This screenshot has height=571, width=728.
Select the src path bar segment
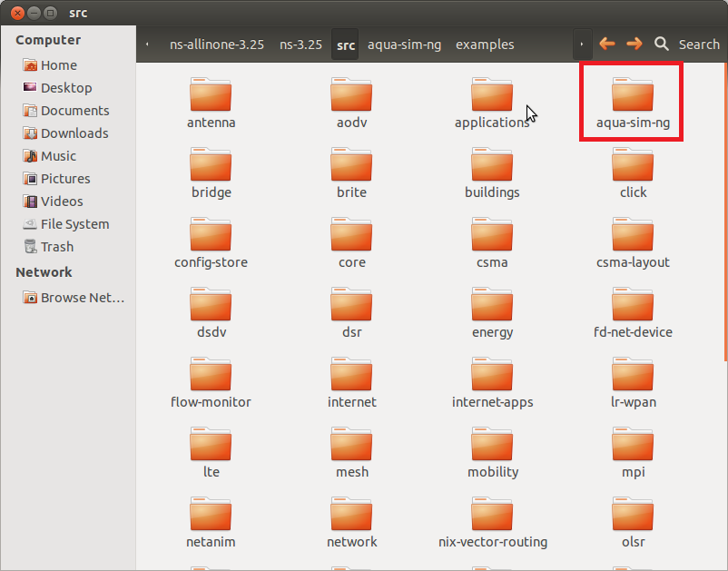[345, 44]
